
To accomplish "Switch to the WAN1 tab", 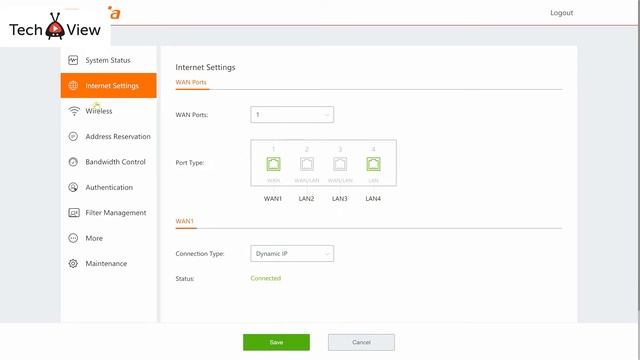I will [185, 221].
